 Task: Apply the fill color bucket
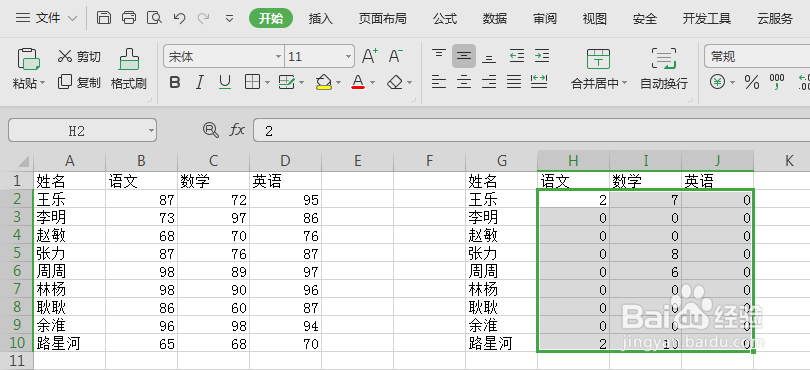point(323,82)
